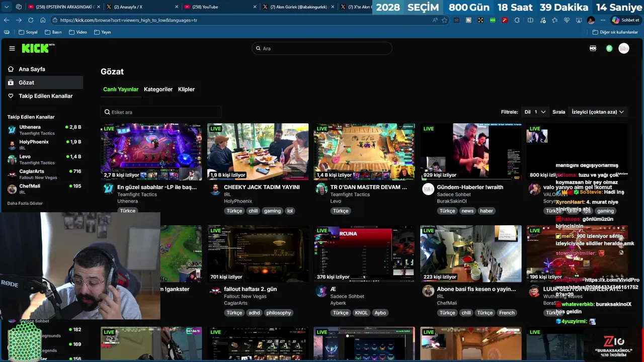Click the browser back arrow

7,20
